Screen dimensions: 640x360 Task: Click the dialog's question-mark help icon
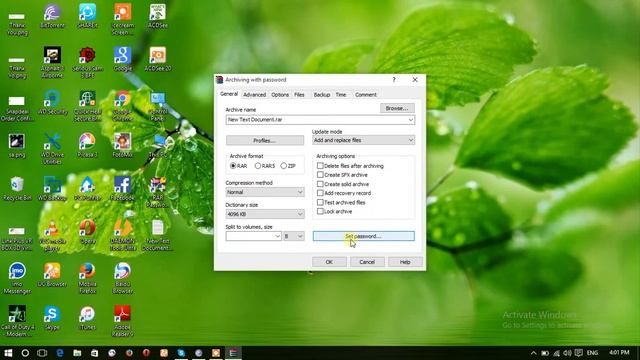(394, 80)
